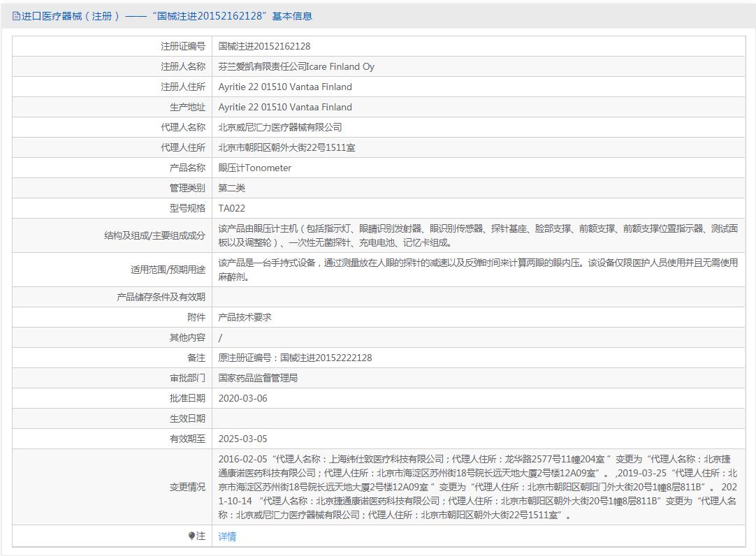The image size is (756, 556).
Task: Click the 管理类别 label
Action: click(x=187, y=188)
